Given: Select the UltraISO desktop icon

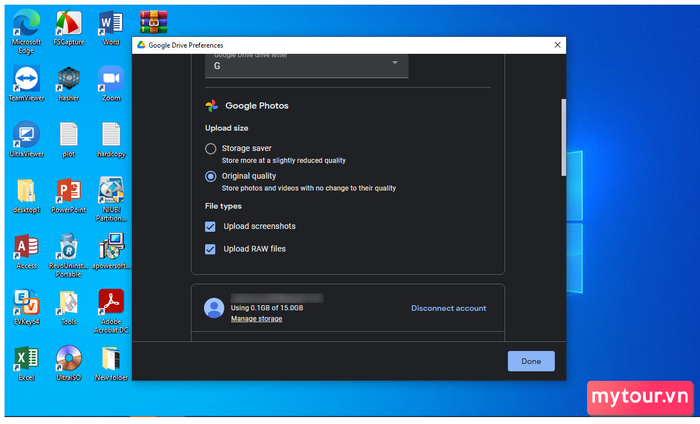Looking at the screenshot, I should [x=69, y=363].
